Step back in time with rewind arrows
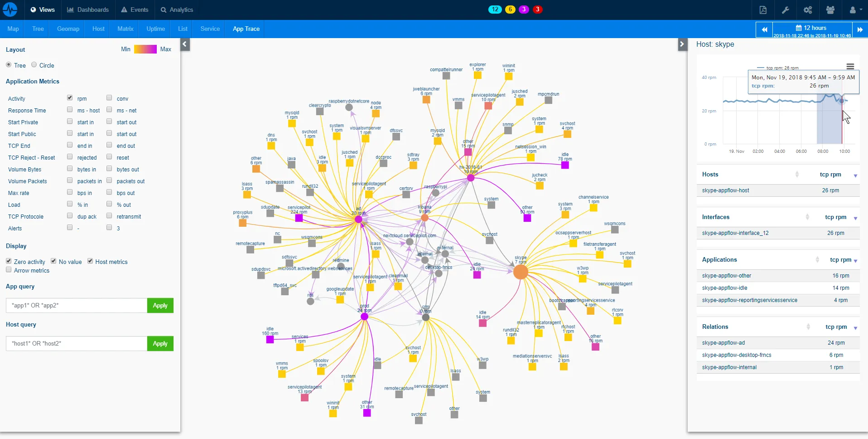The image size is (868, 439). [x=764, y=30]
